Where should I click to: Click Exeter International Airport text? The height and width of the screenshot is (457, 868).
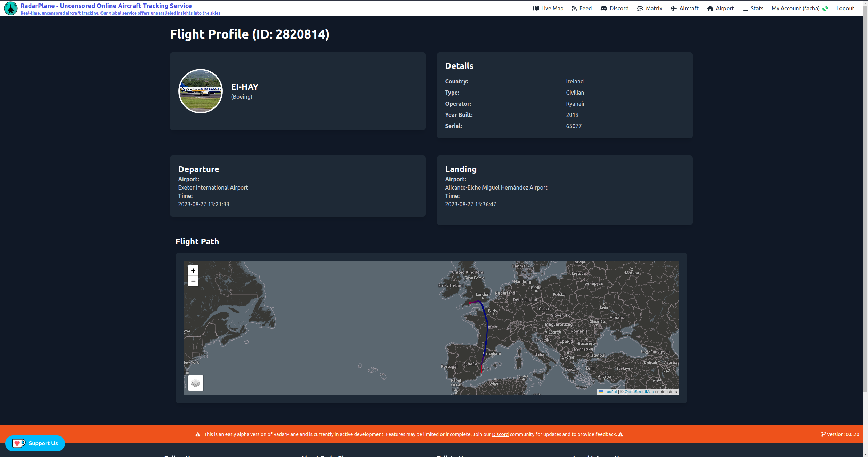pos(213,187)
